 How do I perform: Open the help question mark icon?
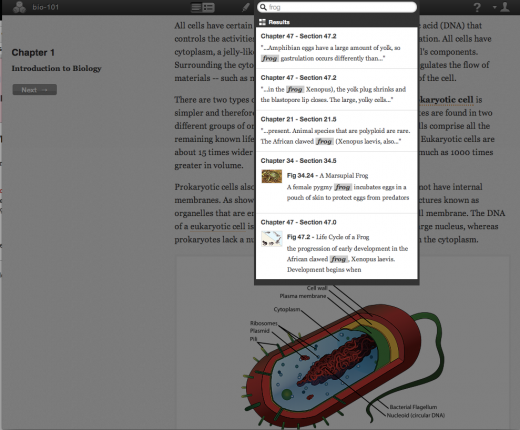[477, 7]
